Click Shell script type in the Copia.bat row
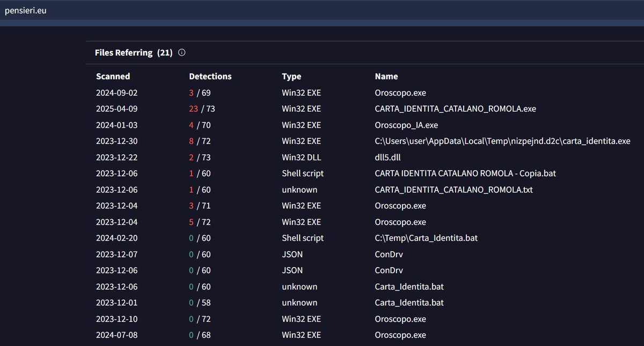Screen dimensions: 644x346 (x=303, y=174)
